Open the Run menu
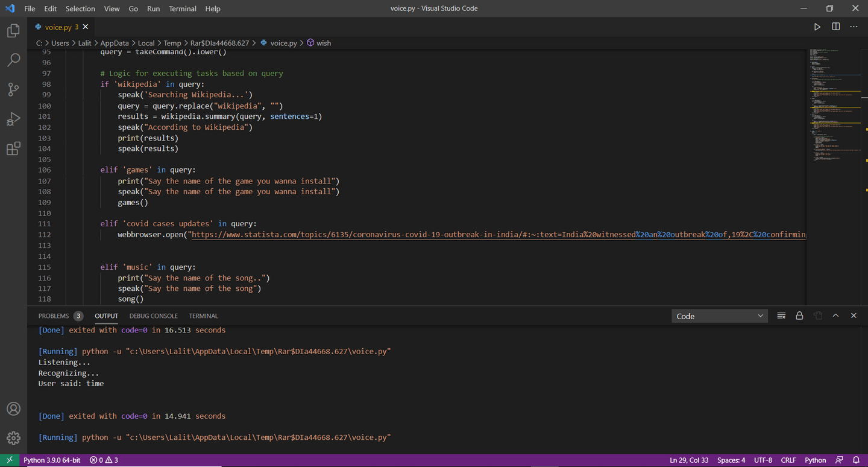This screenshot has height=467, width=868. (x=153, y=8)
